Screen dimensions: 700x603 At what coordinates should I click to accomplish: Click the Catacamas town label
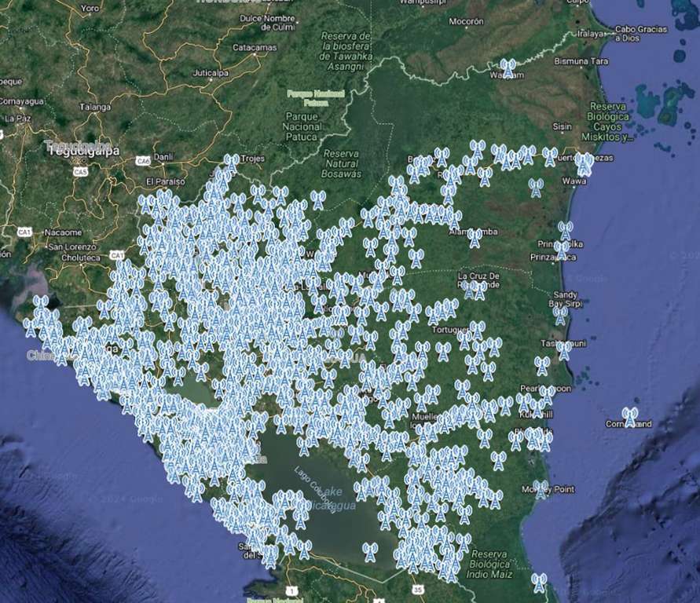point(255,47)
